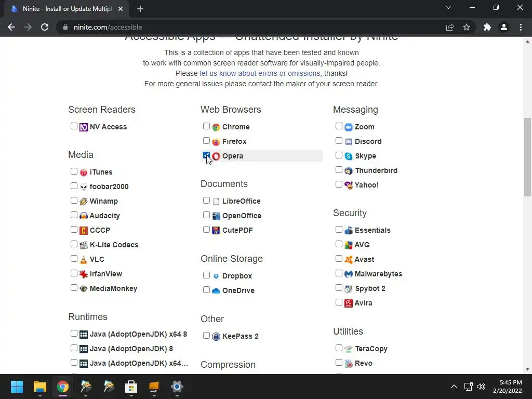Follow 'let us know about errors or omissions' link
The width and height of the screenshot is (532, 399).
(x=260, y=73)
